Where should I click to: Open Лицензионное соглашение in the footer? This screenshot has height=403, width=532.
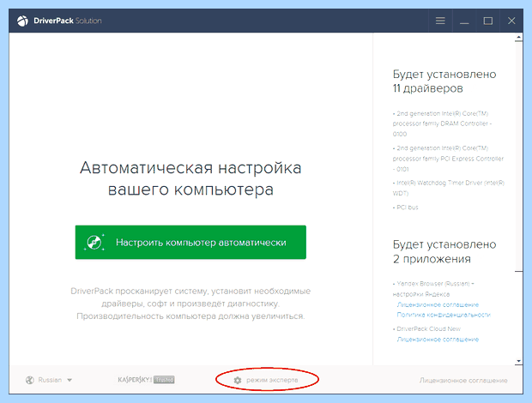(x=463, y=381)
